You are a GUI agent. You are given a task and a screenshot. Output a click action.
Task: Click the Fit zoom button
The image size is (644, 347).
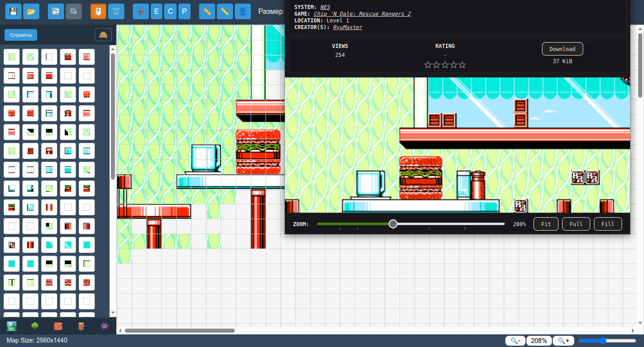546,224
